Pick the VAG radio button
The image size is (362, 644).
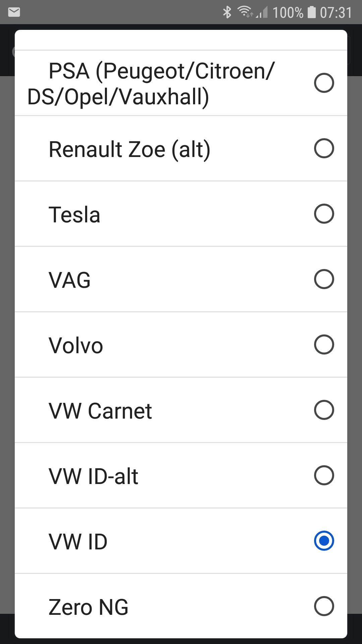(324, 279)
